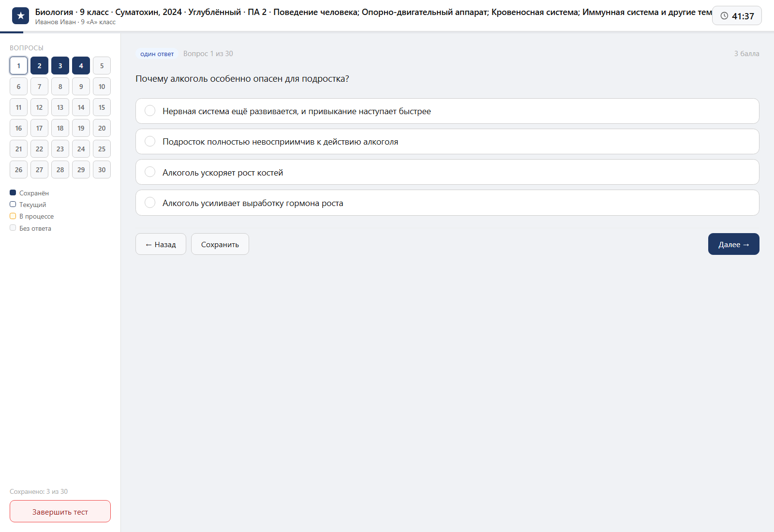Navigate to question 5

102,66
